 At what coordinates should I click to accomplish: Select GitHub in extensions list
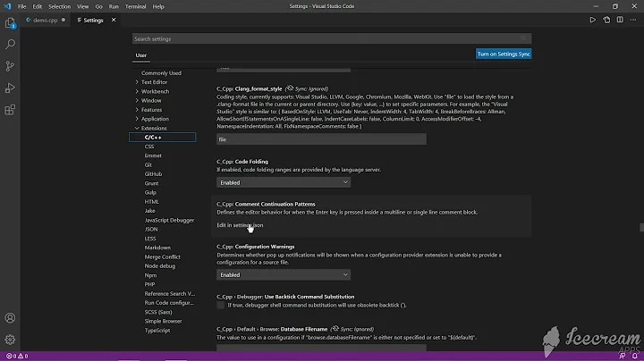[x=153, y=174]
